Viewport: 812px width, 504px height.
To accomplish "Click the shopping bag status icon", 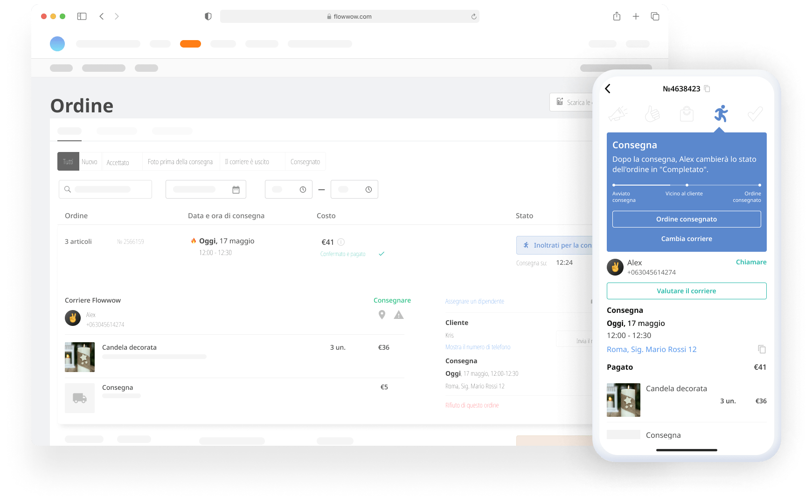I will coord(687,114).
